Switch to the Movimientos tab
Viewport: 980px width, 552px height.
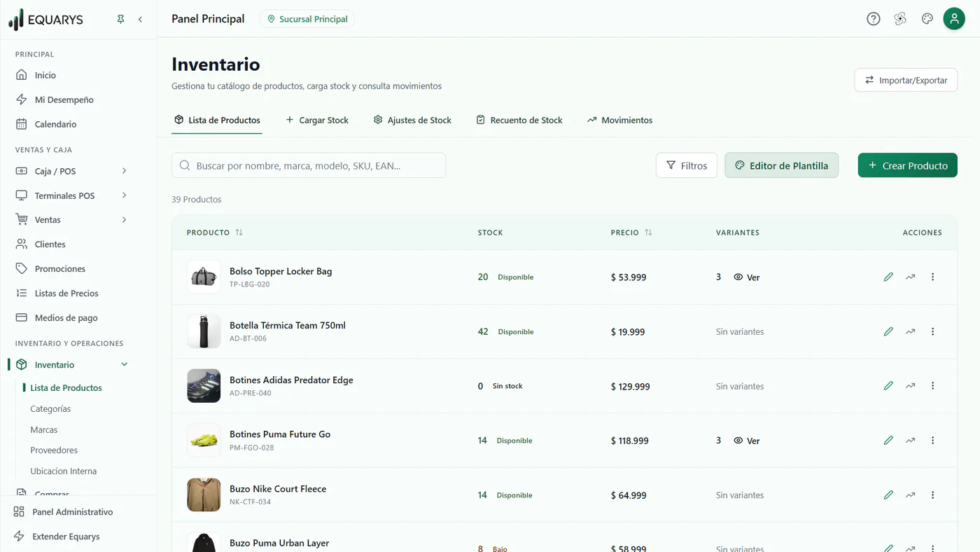619,120
